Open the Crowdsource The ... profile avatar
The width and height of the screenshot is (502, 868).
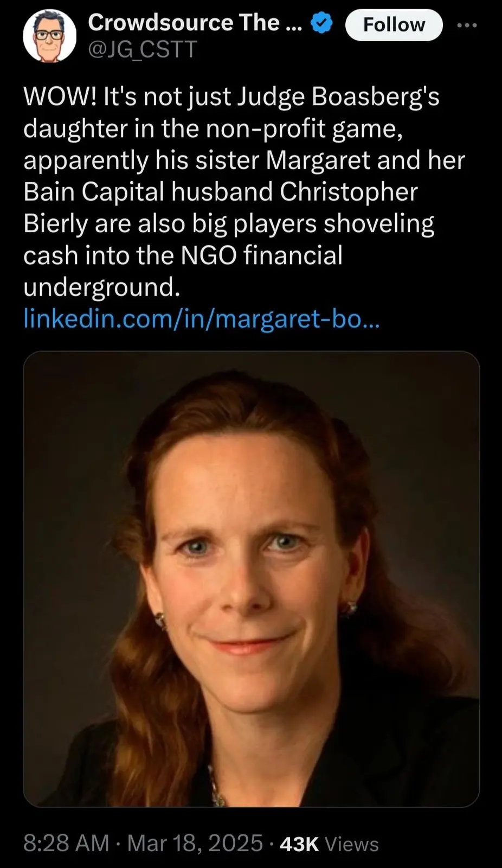click(49, 36)
